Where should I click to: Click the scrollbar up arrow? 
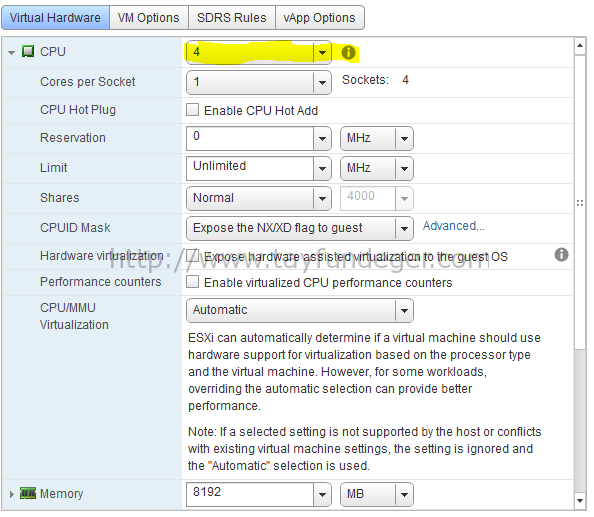pos(580,46)
